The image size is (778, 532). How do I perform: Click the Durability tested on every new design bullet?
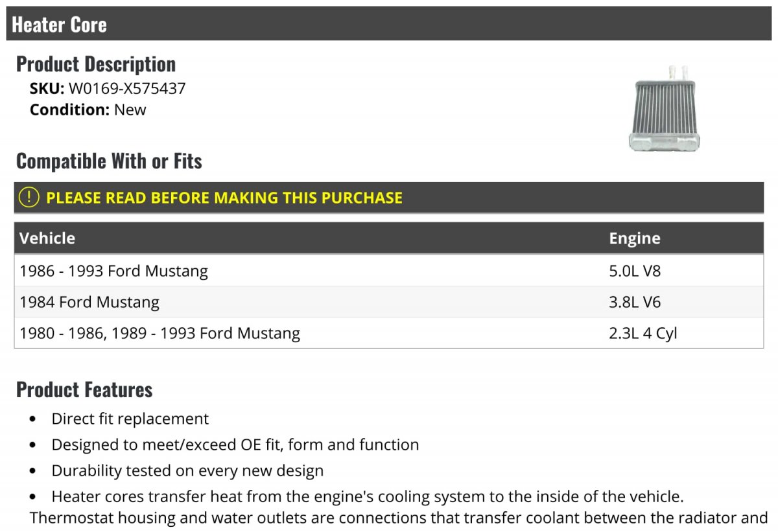click(187, 470)
